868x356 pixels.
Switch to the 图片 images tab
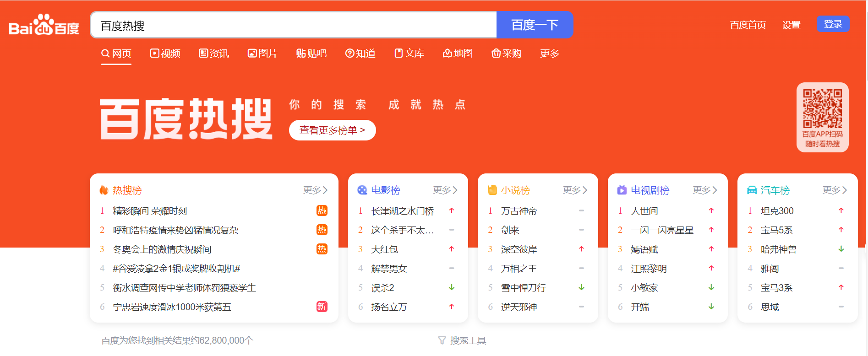click(262, 54)
